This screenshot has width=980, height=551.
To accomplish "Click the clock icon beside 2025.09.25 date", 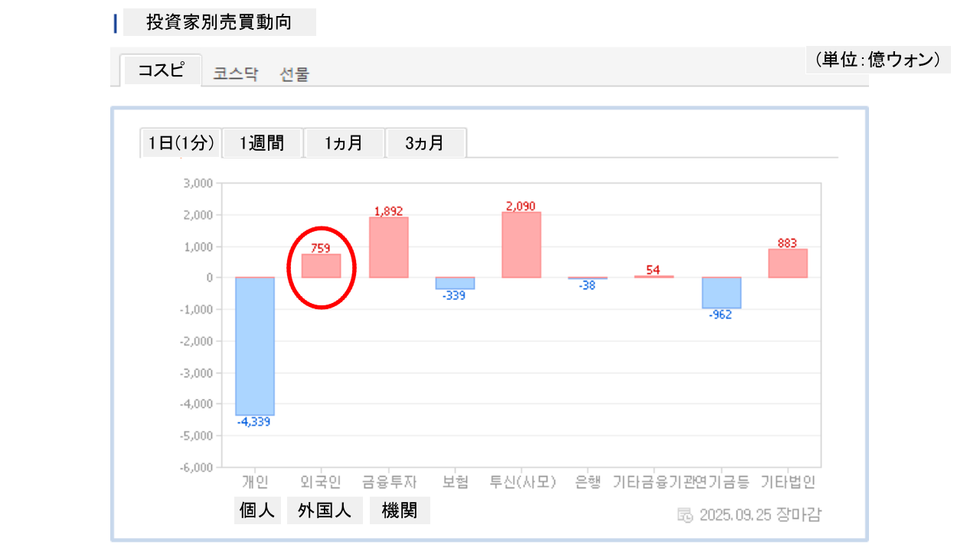I will pos(685,514).
